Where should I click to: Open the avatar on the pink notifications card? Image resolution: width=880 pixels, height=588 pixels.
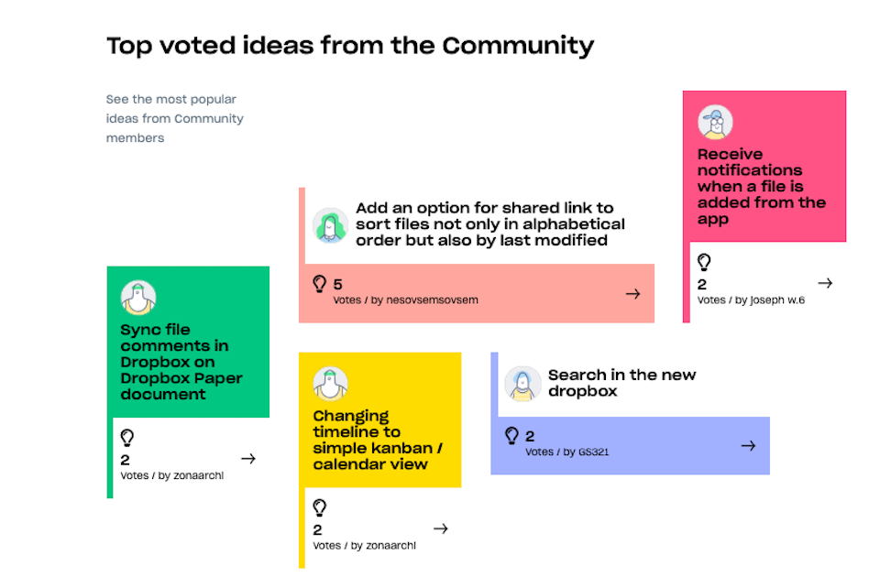[x=715, y=123]
